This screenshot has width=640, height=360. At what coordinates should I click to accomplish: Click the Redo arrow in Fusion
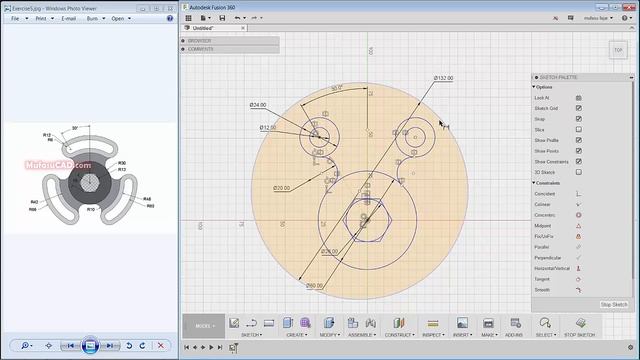(254, 18)
